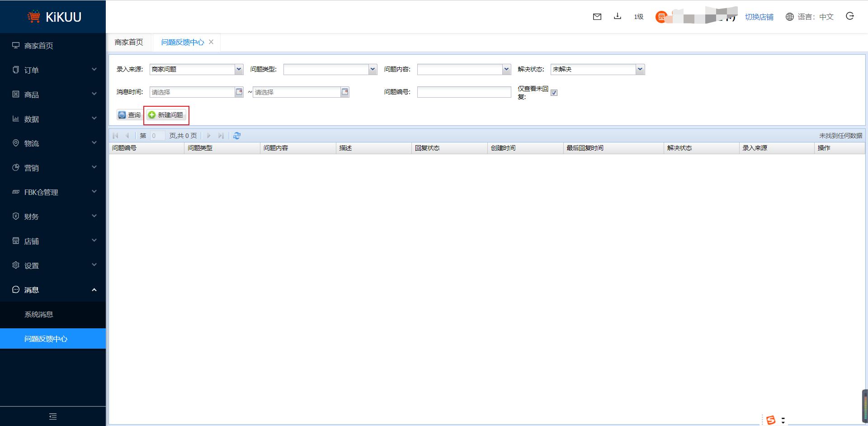Sort by 录入来源 column header

pyautogui.click(x=777, y=148)
